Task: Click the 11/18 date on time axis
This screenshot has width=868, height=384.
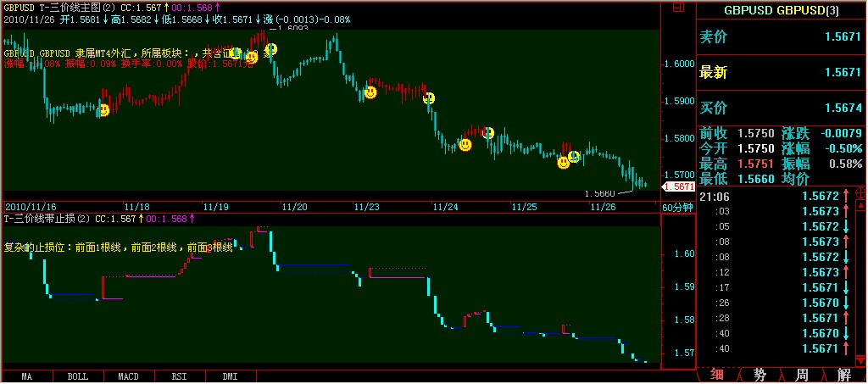Action: [136, 207]
